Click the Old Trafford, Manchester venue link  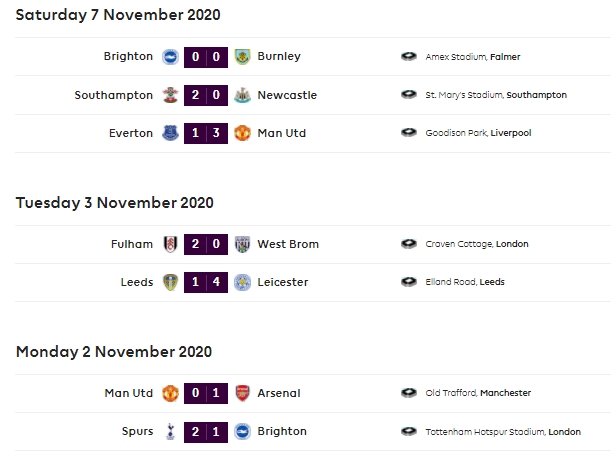(x=478, y=393)
